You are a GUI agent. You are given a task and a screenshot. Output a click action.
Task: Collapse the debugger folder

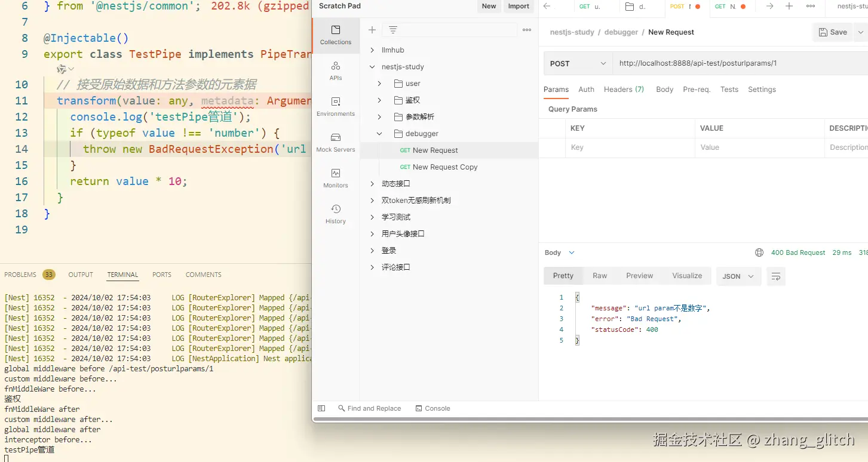379,134
